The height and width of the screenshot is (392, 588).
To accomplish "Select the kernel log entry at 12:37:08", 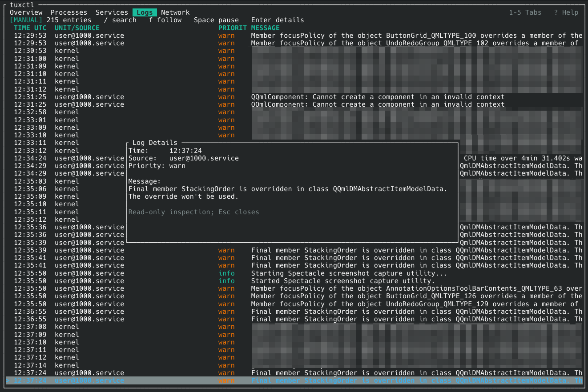I will 294,327.
